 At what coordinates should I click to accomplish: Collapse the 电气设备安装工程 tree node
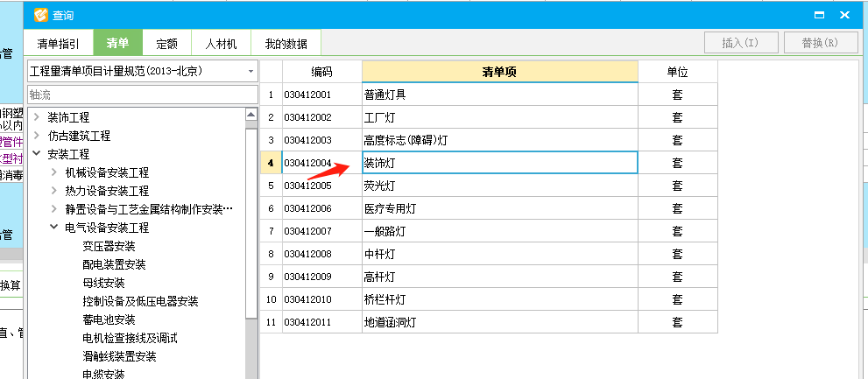coord(53,228)
